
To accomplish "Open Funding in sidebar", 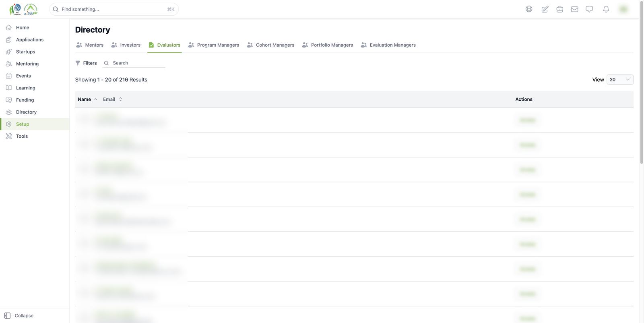I will click(35, 100).
